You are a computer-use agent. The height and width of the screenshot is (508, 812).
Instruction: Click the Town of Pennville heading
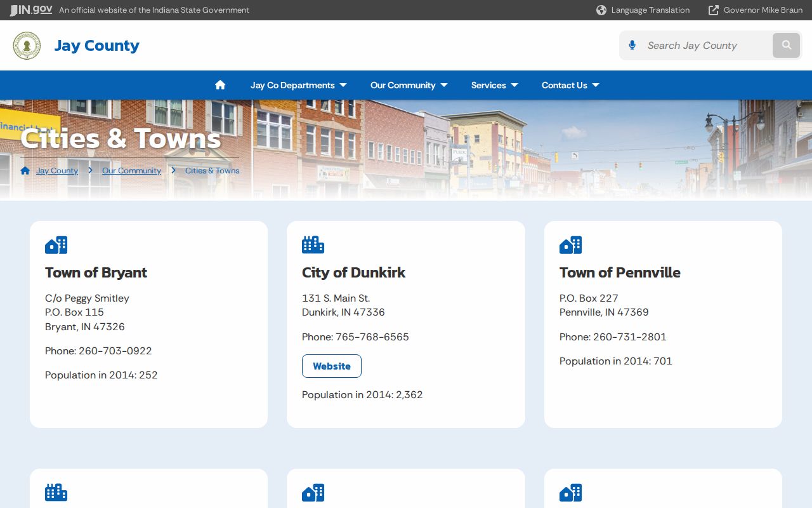click(620, 272)
